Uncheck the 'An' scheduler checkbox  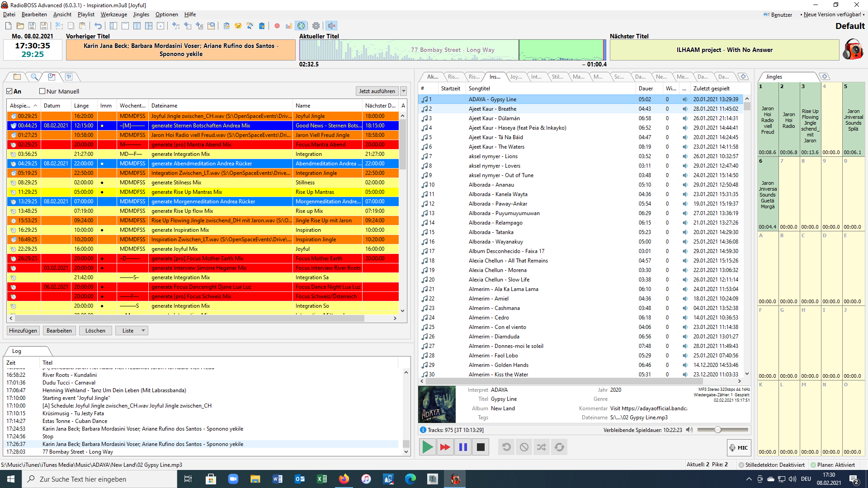pyautogui.click(x=9, y=91)
